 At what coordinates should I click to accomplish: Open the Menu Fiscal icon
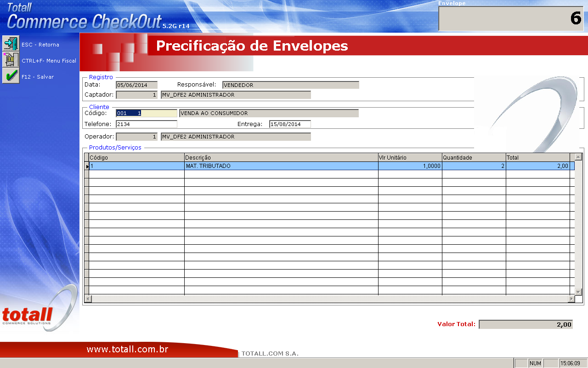coord(11,60)
